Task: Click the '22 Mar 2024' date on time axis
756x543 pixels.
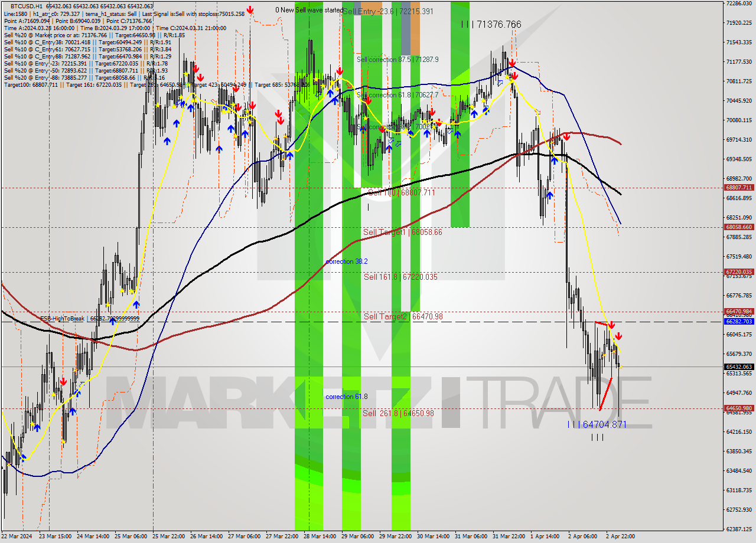Action: point(18,537)
